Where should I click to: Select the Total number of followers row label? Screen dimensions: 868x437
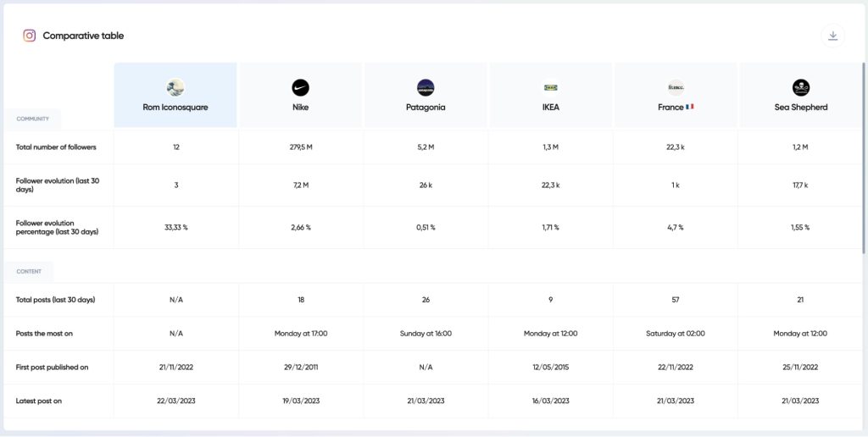(x=56, y=147)
